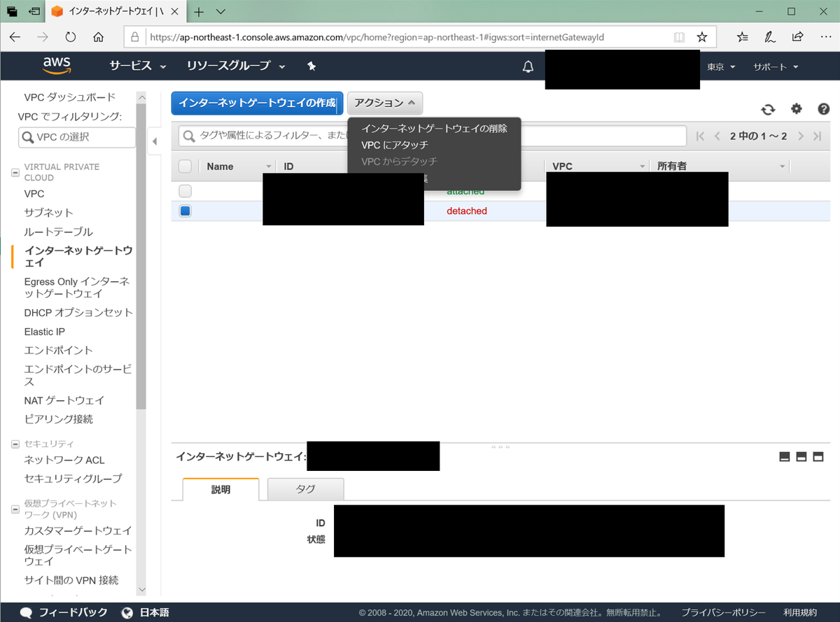The height and width of the screenshot is (622, 840).
Task: Minimize the details pane
Action: (785, 457)
